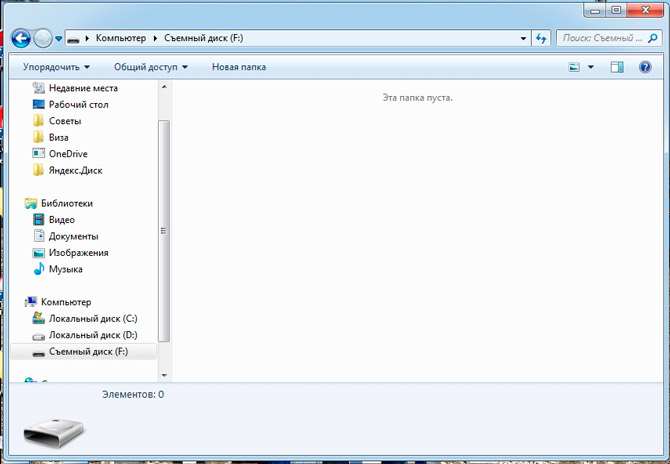Open Help with the question mark icon
The image size is (670, 464).
coord(645,67)
